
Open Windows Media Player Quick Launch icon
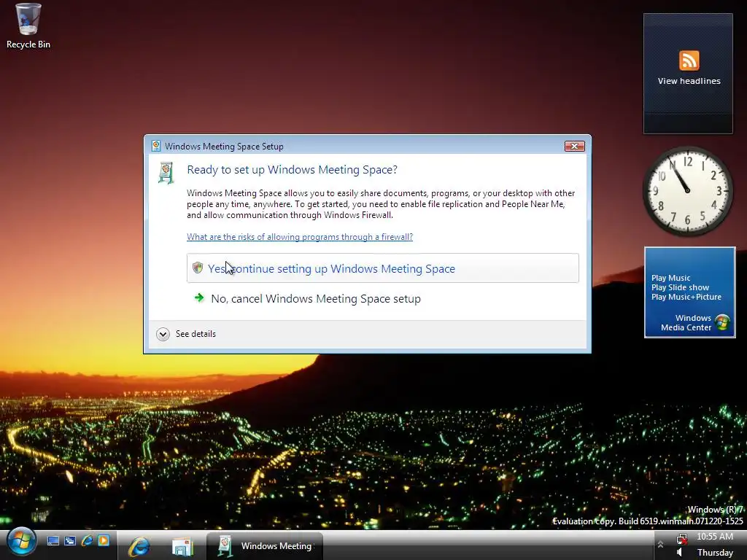tap(104, 541)
